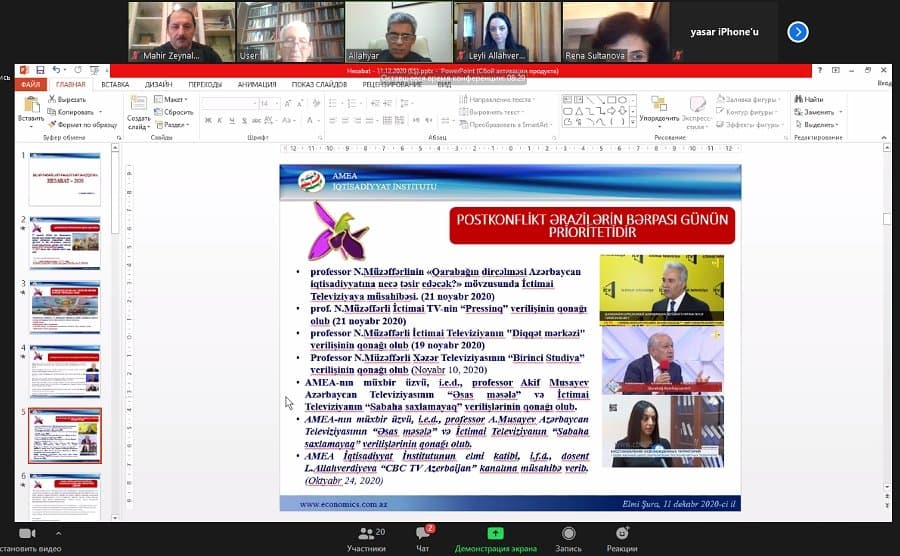Collapse the ribbon with chevron
The height and width of the screenshot is (556, 900).
[884, 138]
